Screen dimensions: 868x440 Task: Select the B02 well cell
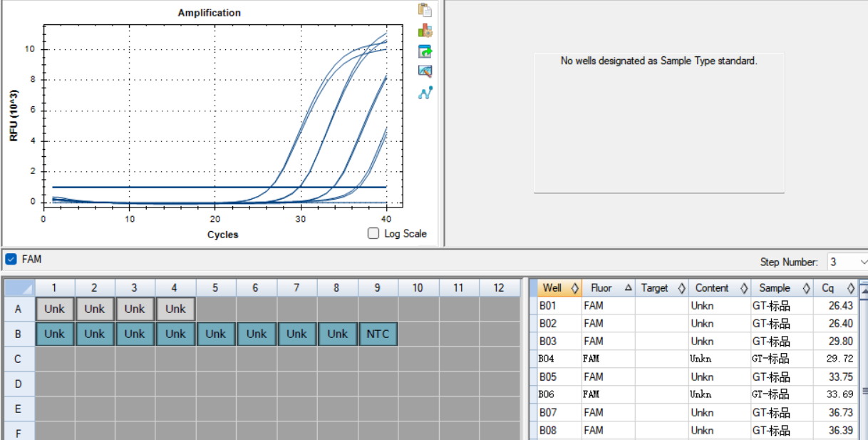point(559,324)
